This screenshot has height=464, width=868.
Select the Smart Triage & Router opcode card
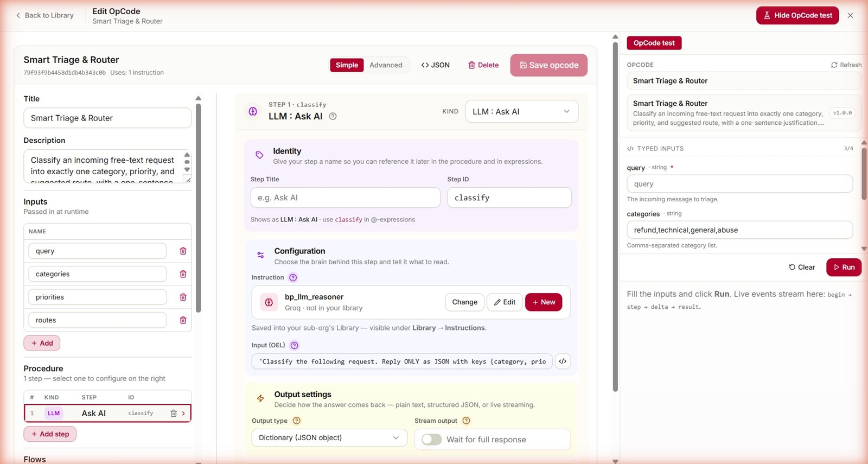[744, 113]
